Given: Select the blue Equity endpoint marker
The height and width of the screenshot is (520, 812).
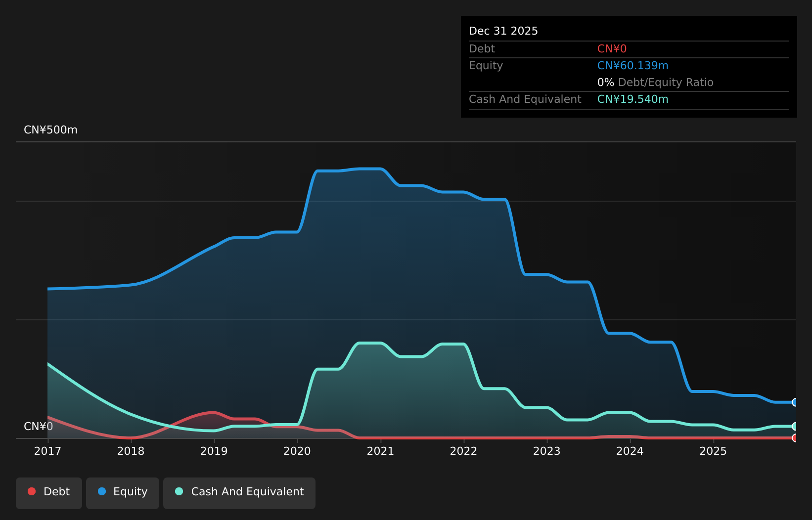Looking at the screenshot, I should pos(795,402).
